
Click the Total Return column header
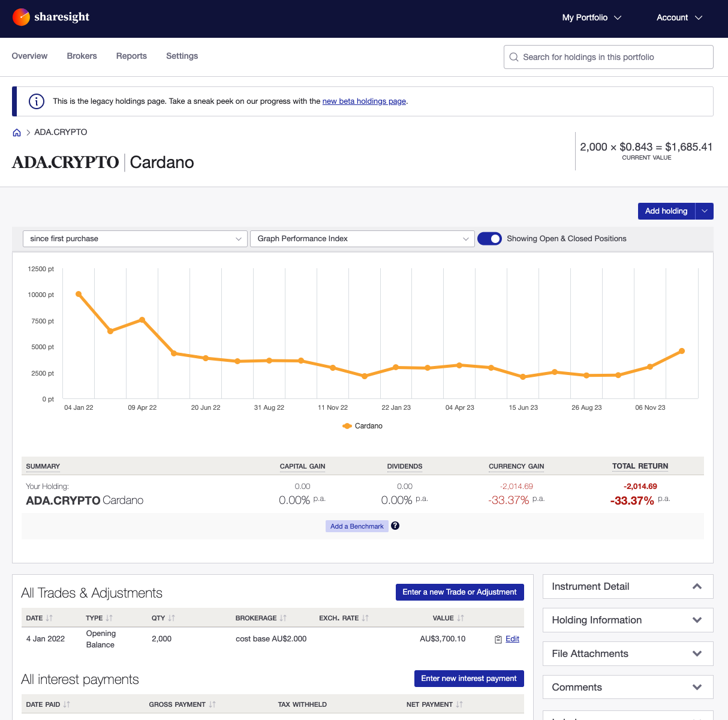(640, 466)
